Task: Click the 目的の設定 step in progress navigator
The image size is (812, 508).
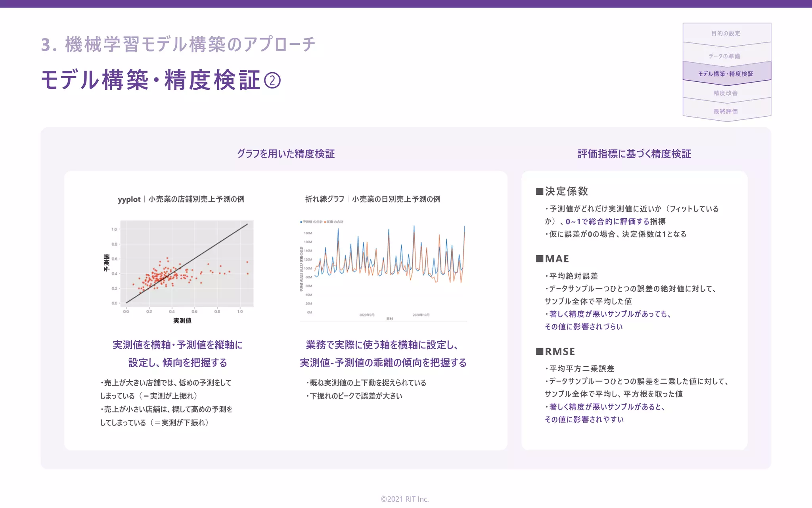Action: coord(726,33)
